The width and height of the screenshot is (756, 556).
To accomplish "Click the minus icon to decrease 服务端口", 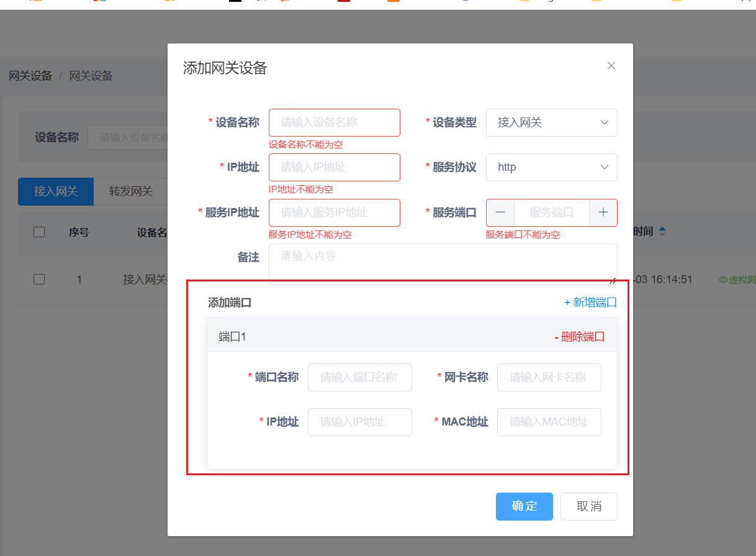I will 500,212.
